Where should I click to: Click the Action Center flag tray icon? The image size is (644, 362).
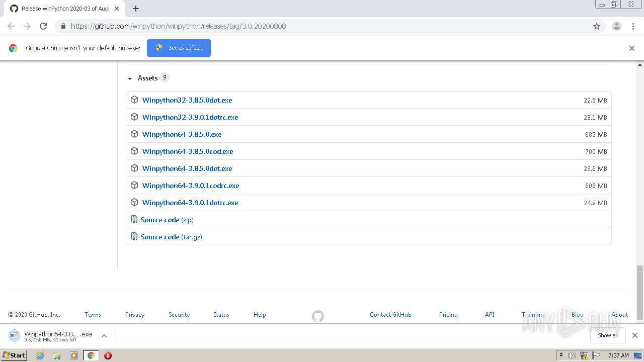pyautogui.click(x=596, y=355)
